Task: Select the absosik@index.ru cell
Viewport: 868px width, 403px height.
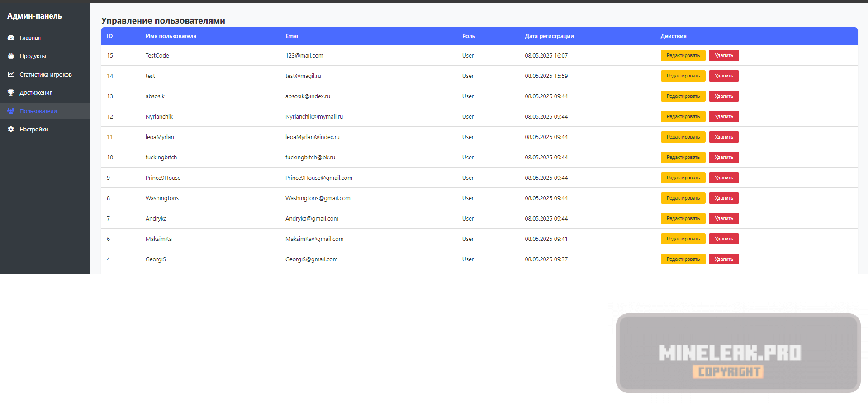Action: point(308,96)
